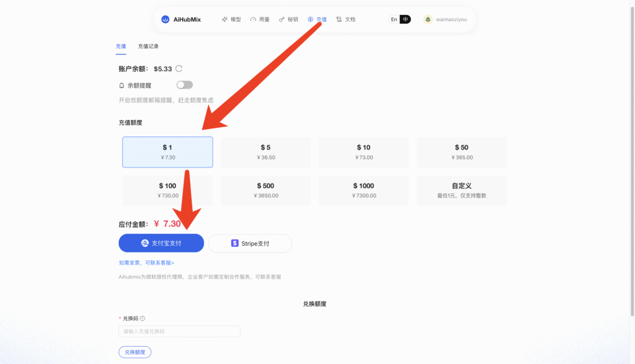Refresh the account balance
The width and height of the screenshot is (635, 364).
(x=179, y=69)
